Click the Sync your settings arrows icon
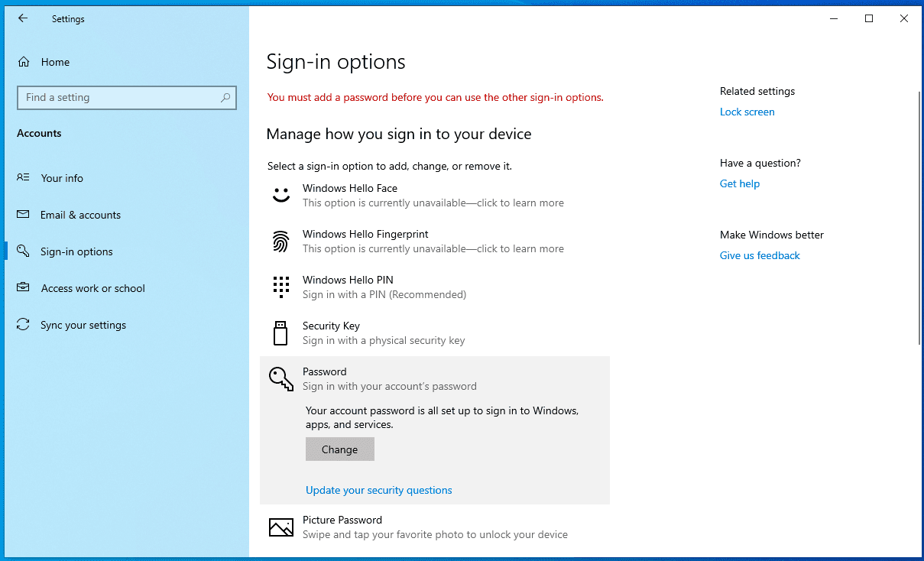 (23, 325)
